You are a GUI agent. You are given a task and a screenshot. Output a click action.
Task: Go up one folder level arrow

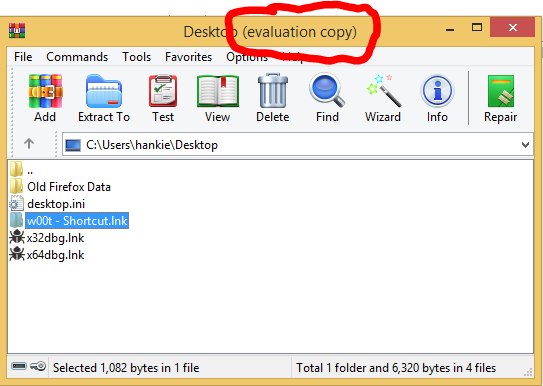pyautogui.click(x=29, y=143)
